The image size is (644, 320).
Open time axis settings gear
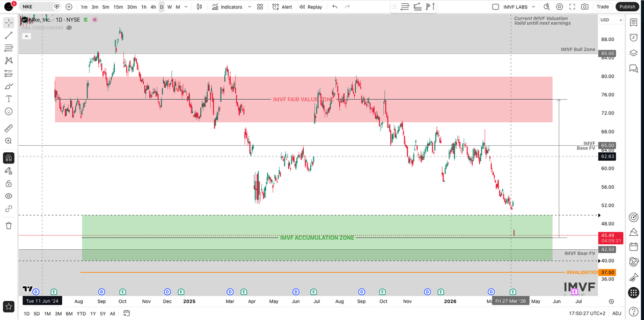[x=611, y=301]
